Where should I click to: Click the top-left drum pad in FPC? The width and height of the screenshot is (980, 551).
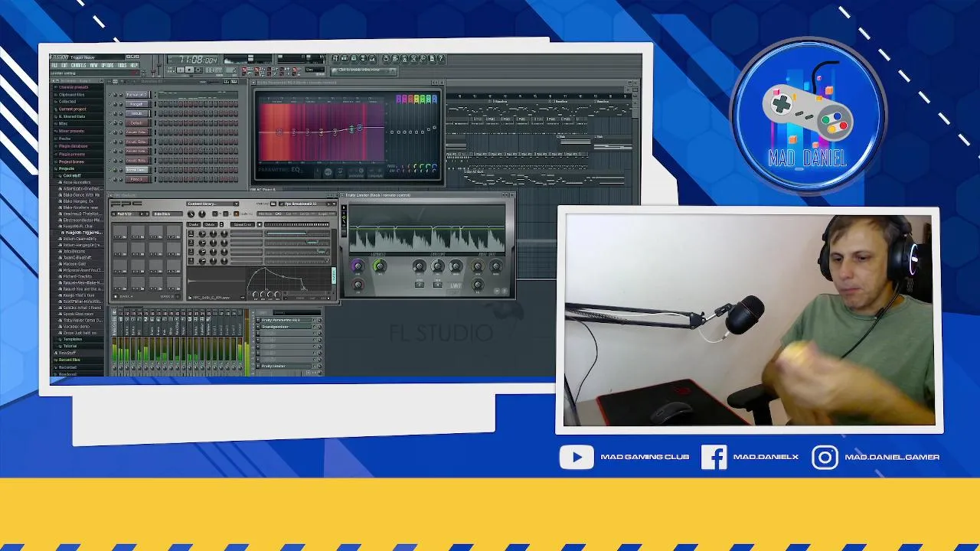(120, 232)
